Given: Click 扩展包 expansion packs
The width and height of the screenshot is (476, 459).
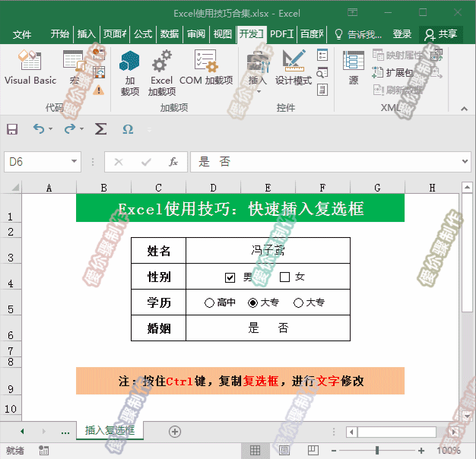Looking at the screenshot, I should 392,72.
